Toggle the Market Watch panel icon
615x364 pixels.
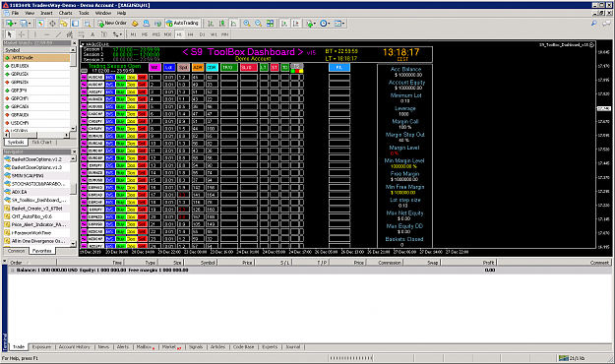point(40,24)
